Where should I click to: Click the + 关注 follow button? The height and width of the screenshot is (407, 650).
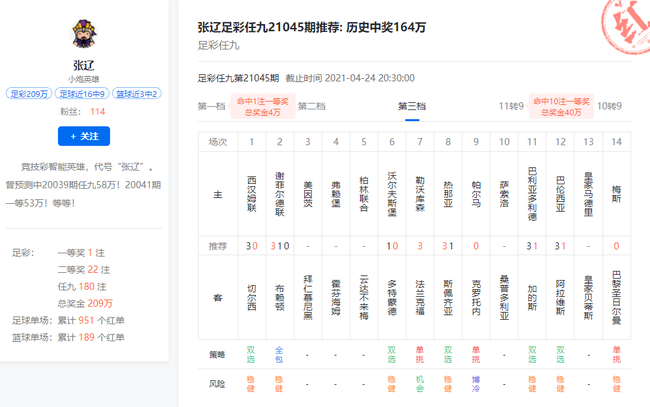(84, 136)
